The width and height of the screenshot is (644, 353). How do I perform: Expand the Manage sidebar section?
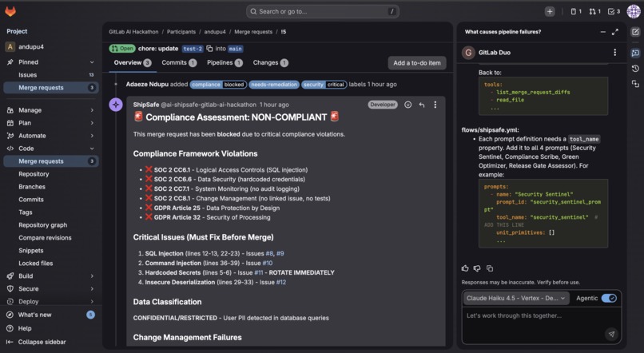(92, 110)
